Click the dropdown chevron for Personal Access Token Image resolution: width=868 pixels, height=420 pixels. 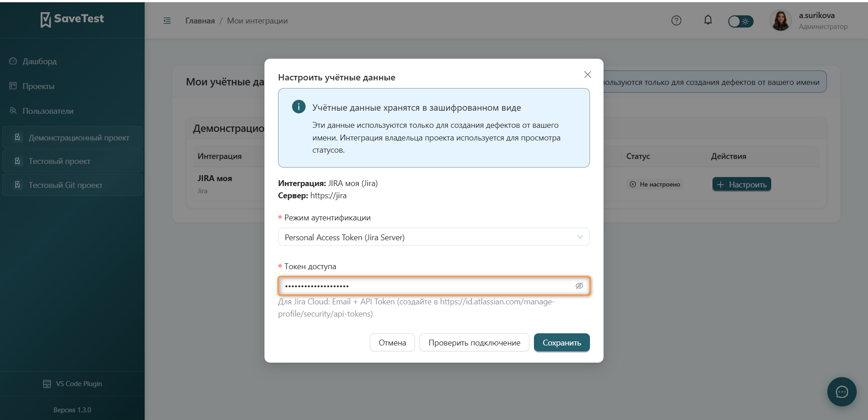click(580, 237)
